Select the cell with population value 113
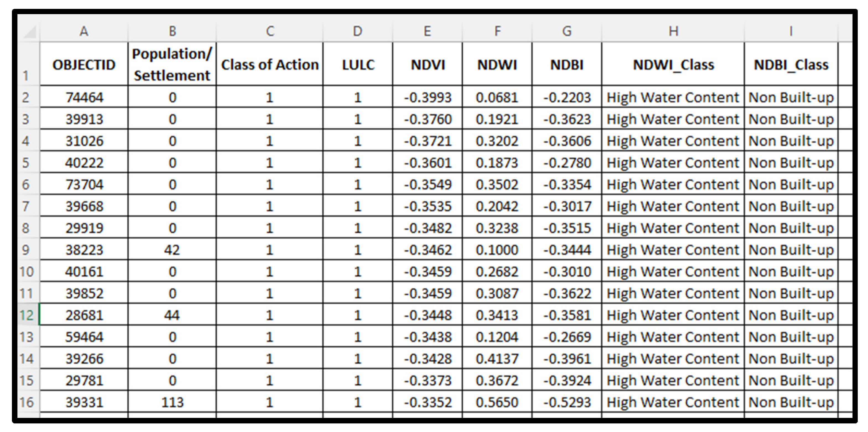868x432 pixels. [x=172, y=402]
